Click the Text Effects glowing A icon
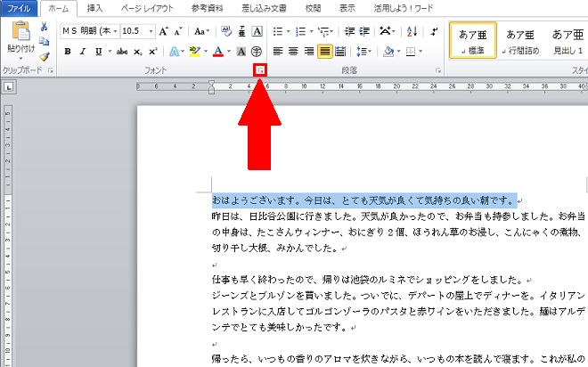The width and height of the screenshot is (588, 367). click(174, 52)
